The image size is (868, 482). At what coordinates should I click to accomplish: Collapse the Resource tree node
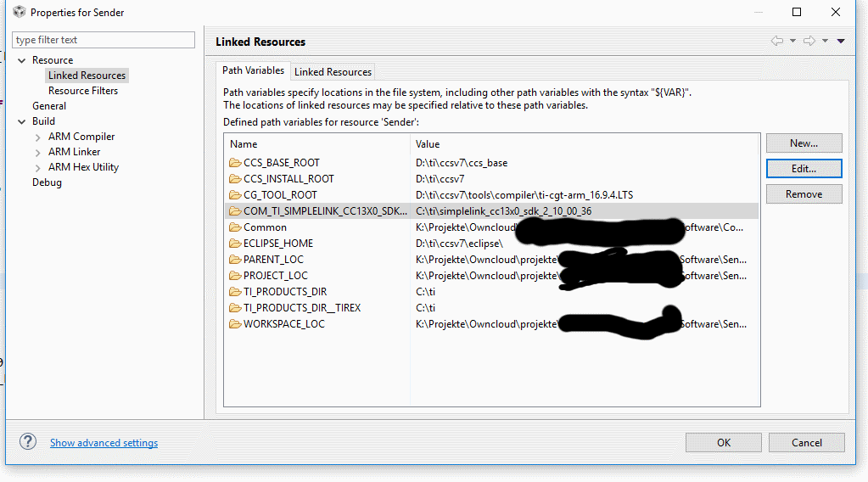(x=21, y=60)
